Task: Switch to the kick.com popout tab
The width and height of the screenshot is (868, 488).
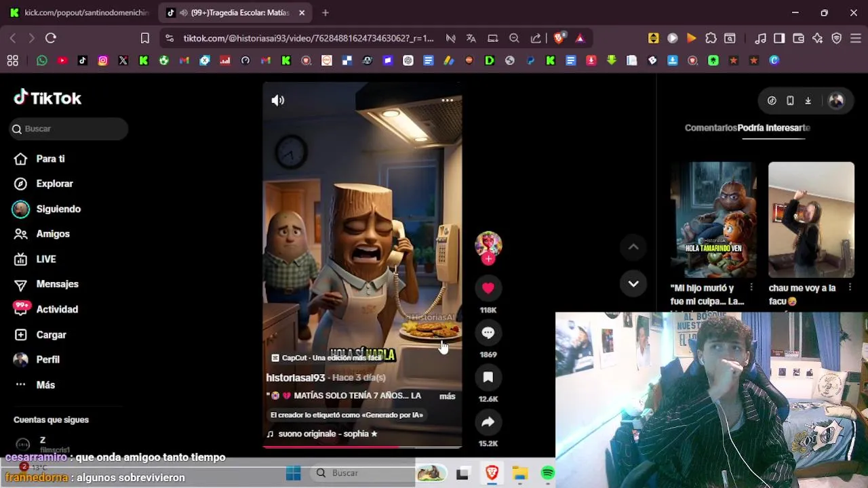Action: (79, 12)
